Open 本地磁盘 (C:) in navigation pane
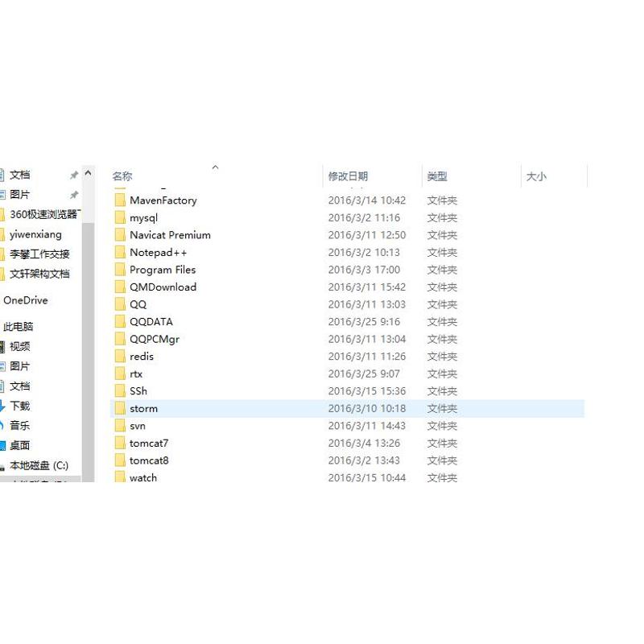Viewport: 644px width, 644px height. [x=39, y=465]
